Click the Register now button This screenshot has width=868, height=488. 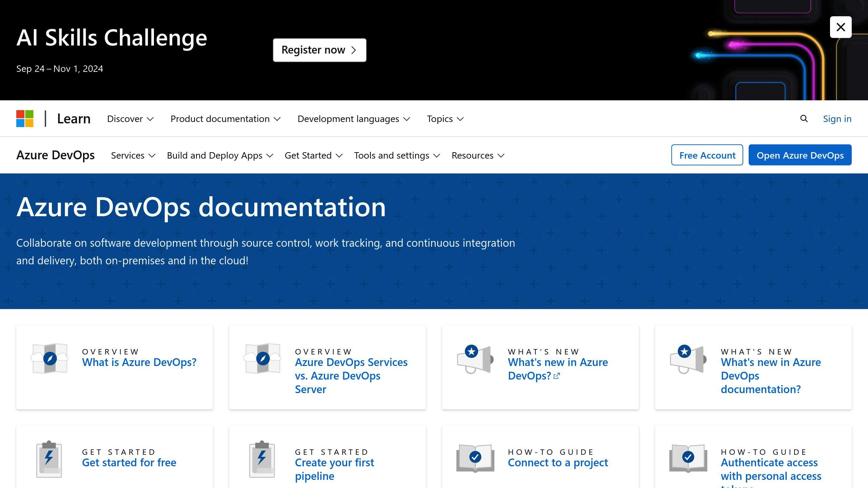pos(319,50)
